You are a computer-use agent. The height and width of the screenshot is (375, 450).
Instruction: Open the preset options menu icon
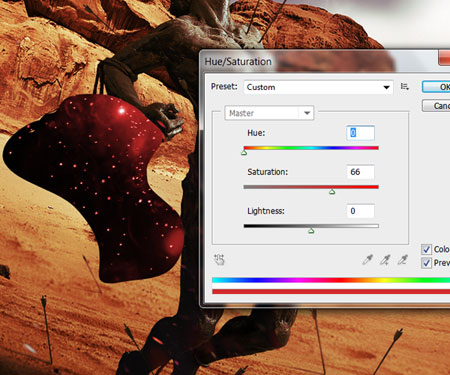click(405, 87)
